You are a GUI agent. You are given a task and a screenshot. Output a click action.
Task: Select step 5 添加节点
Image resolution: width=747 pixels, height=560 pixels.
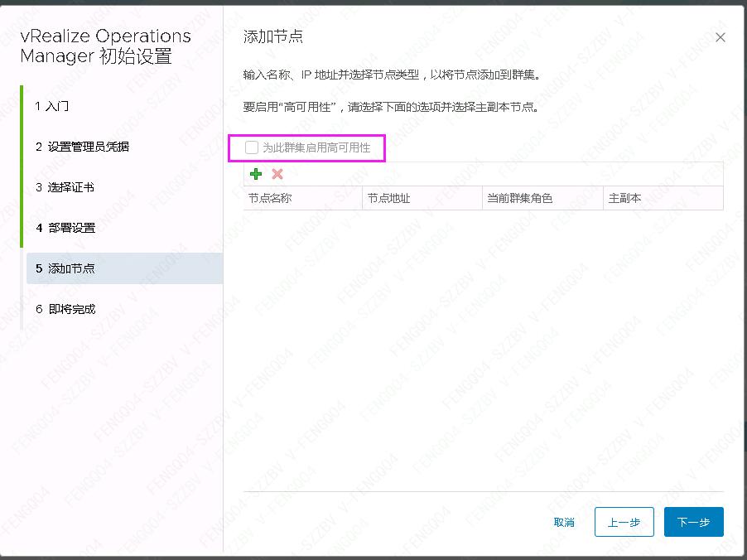point(124,268)
